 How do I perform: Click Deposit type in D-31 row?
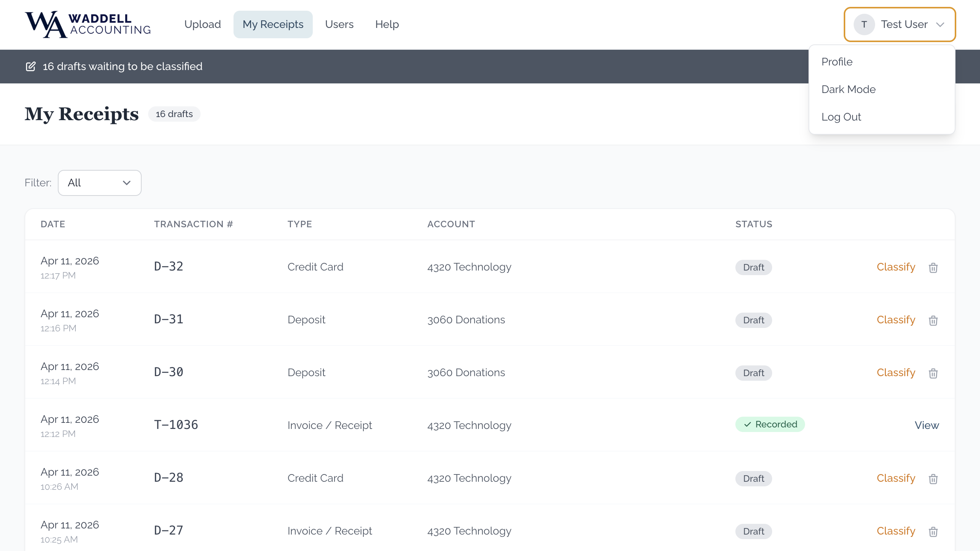coord(306,320)
